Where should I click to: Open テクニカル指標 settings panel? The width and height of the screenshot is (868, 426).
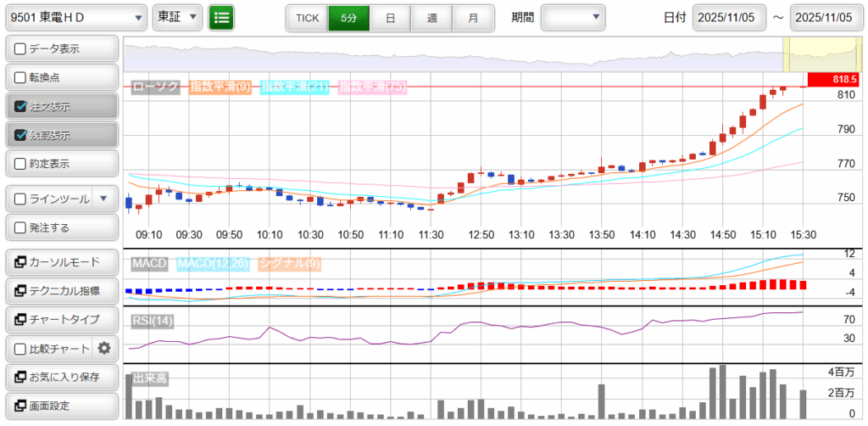click(x=61, y=290)
